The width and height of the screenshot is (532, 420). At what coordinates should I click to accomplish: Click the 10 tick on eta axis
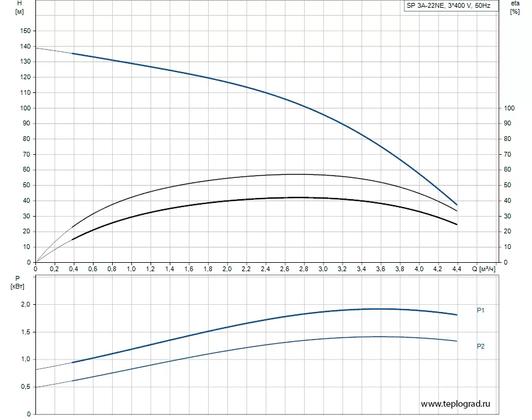pyautogui.click(x=507, y=247)
